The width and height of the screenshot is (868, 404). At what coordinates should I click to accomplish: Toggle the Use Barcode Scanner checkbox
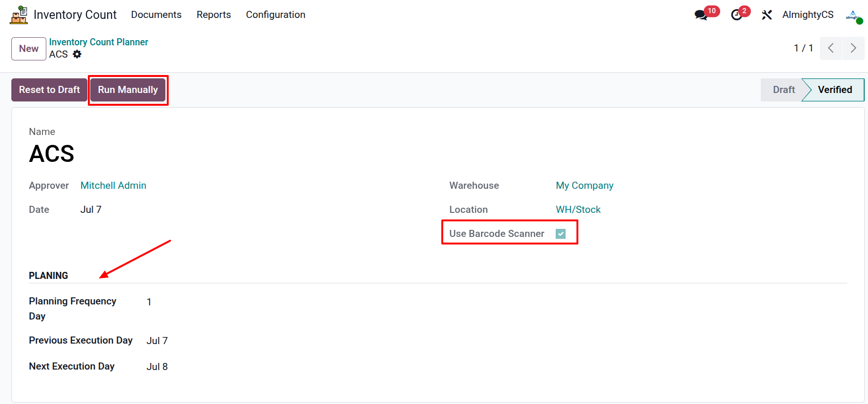[560, 234]
